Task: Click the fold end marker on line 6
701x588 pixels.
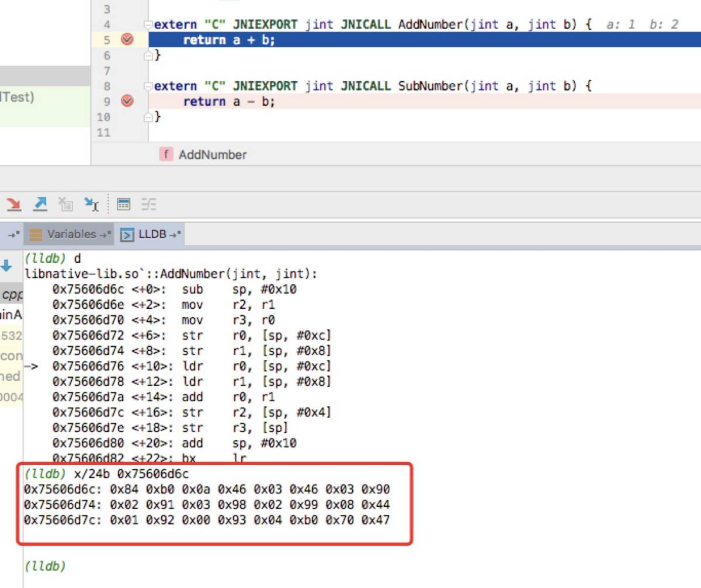Action: 148,55
